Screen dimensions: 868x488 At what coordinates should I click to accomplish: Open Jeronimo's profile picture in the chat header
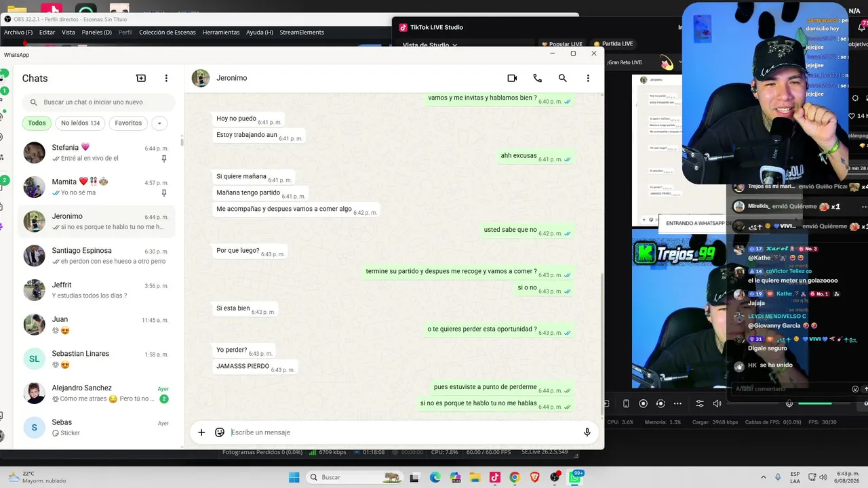(201, 78)
